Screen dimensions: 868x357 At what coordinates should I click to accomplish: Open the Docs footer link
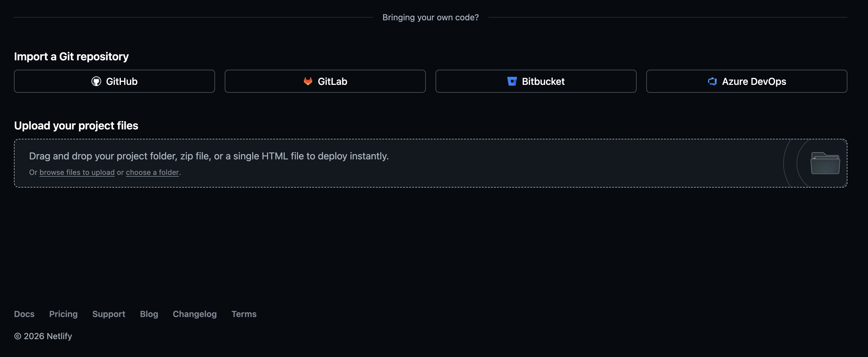coord(24,314)
